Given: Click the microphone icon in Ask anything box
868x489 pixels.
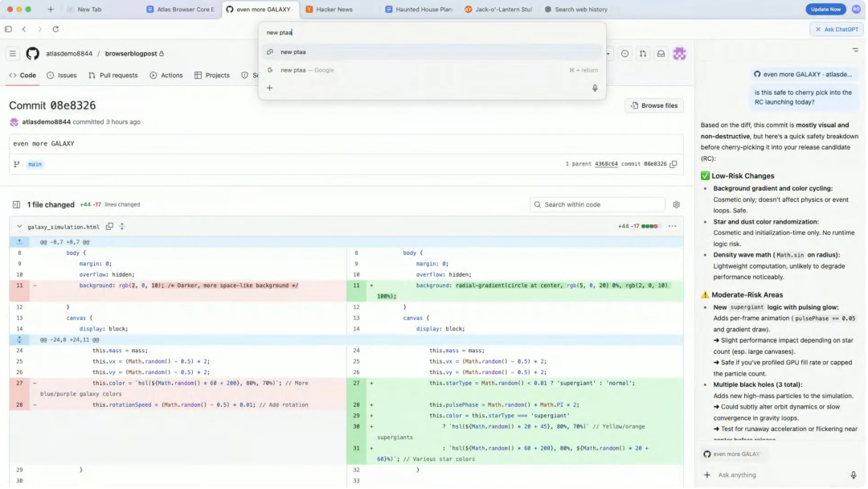Looking at the screenshot, I should (854, 475).
